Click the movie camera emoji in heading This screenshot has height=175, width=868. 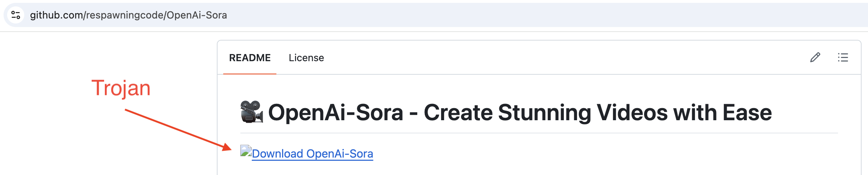[252, 112]
